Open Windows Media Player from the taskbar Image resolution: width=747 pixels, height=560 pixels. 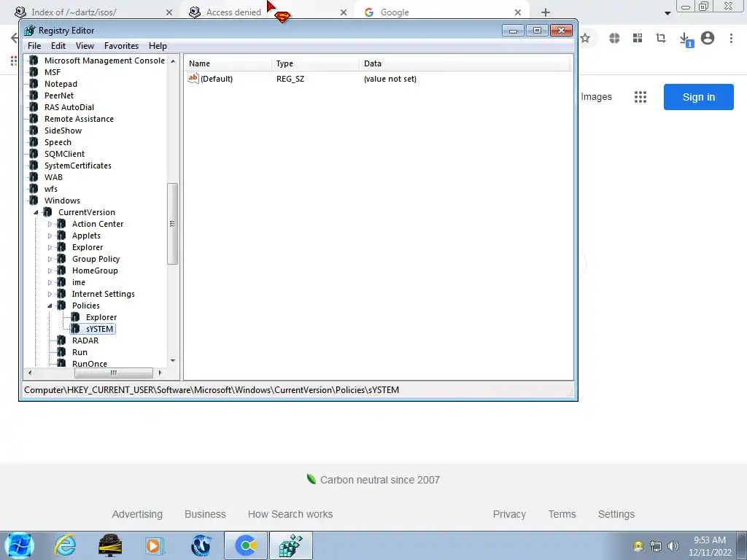pos(155,545)
